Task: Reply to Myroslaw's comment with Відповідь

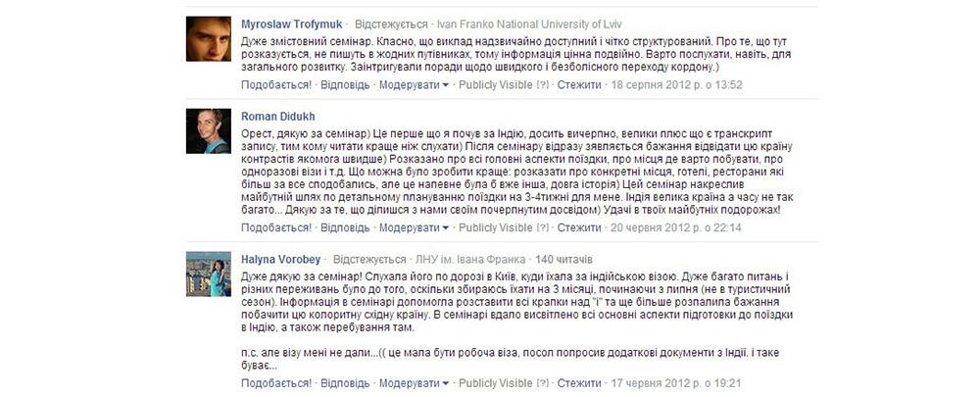Action: click(x=345, y=85)
